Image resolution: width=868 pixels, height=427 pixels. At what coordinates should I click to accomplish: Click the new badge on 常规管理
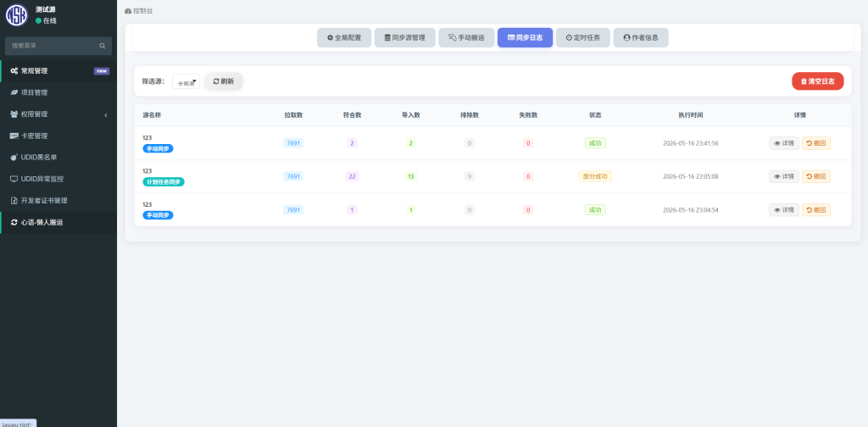click(x=102, y=71)
